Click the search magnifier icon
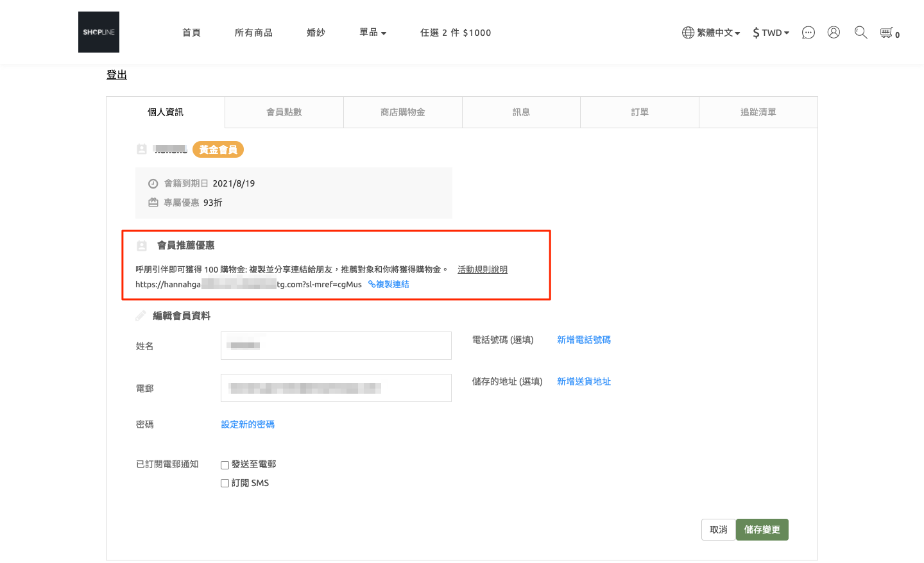 pyautogui.click(x=860, y=32)
